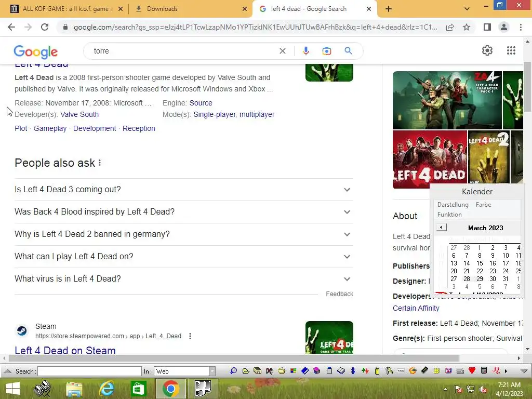Expand "Was Back 4 Blood inspired" question
This screenshot has width=532, height=399.
pyautogui.click(x=184, y=212)
